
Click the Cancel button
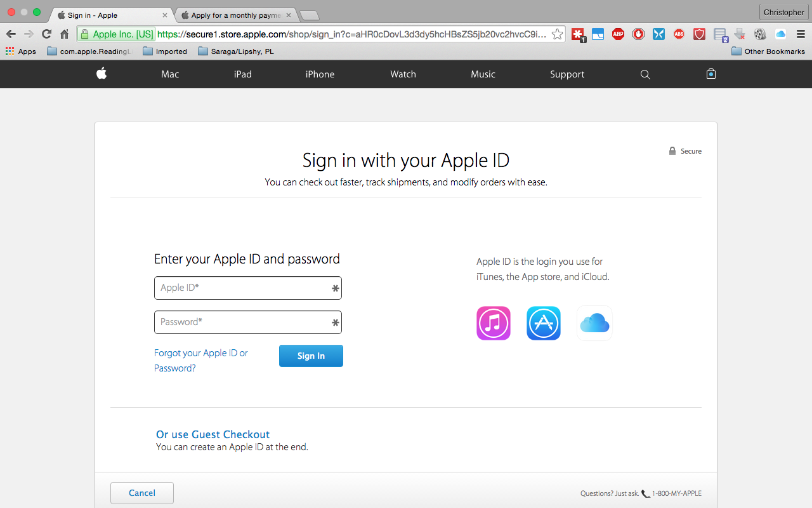pos(142,493)
